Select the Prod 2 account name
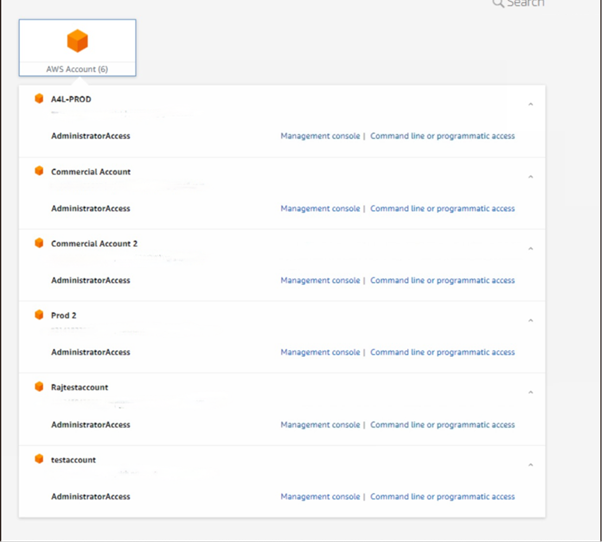 63,315
